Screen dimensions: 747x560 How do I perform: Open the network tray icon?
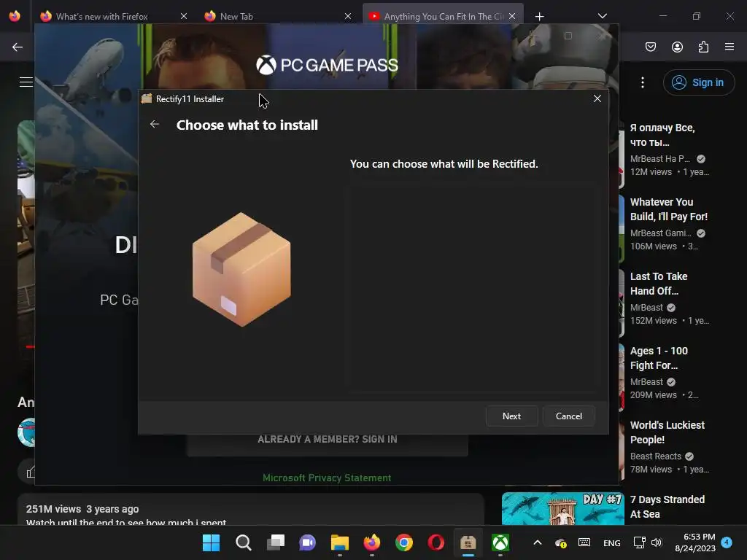click(639, 542)
